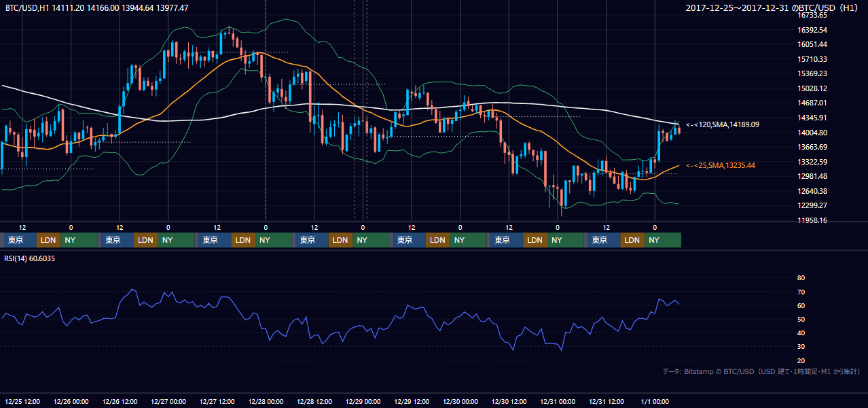Click the 12/26 00:00 date label

point(71,402)
